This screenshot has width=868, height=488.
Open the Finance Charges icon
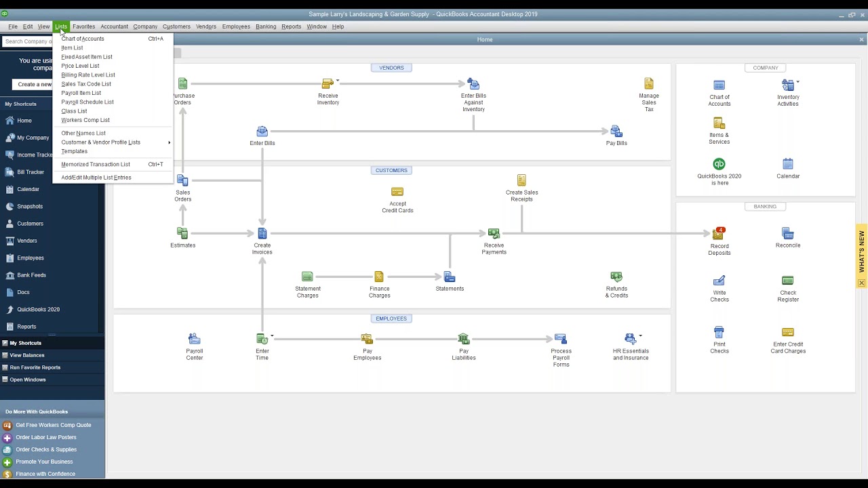[x=379, y=277]
